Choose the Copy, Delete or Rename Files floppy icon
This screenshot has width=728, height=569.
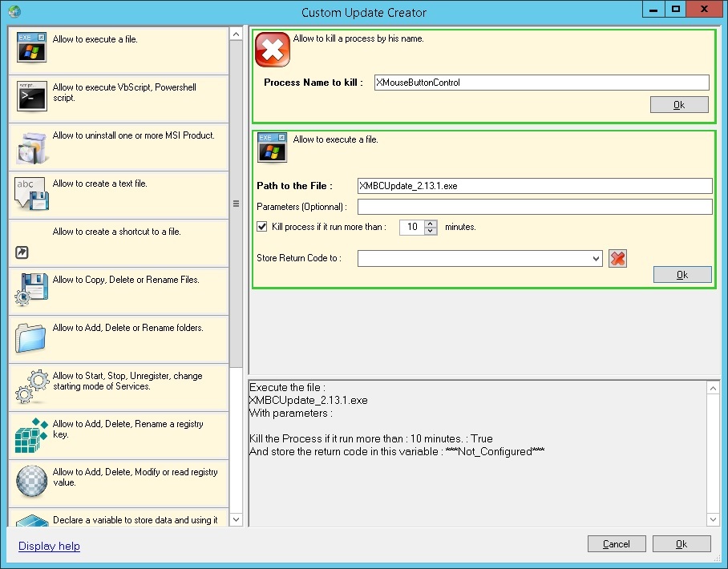(x=31, y=289)
